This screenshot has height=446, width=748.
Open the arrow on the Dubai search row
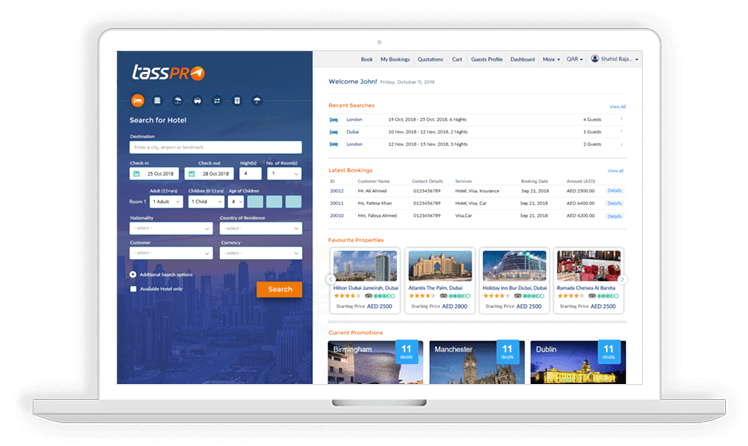(622, 131)
